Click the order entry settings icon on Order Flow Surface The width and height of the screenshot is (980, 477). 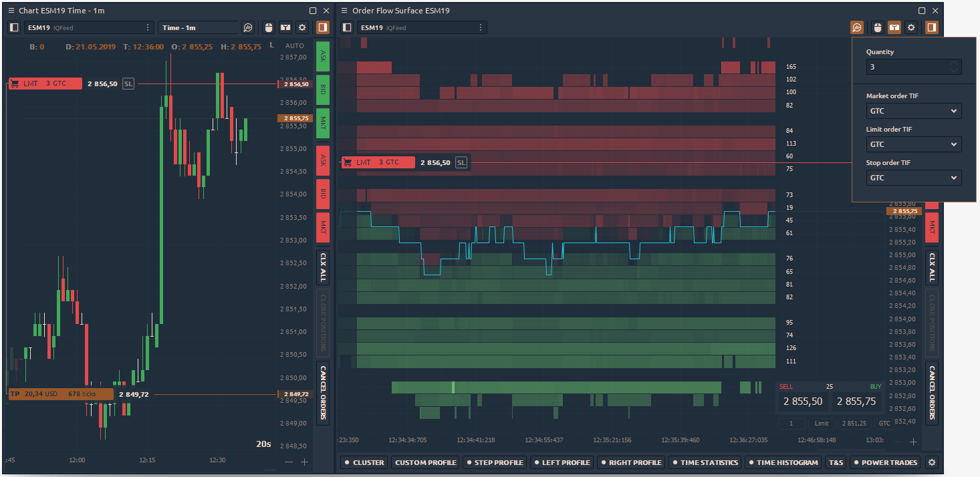pos(894,27)
